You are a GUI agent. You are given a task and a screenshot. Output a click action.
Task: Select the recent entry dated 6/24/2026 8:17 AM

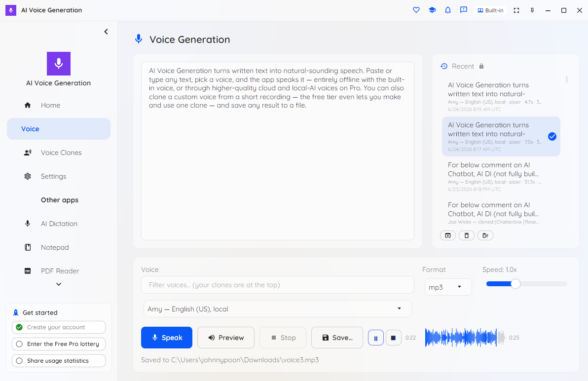501,137
